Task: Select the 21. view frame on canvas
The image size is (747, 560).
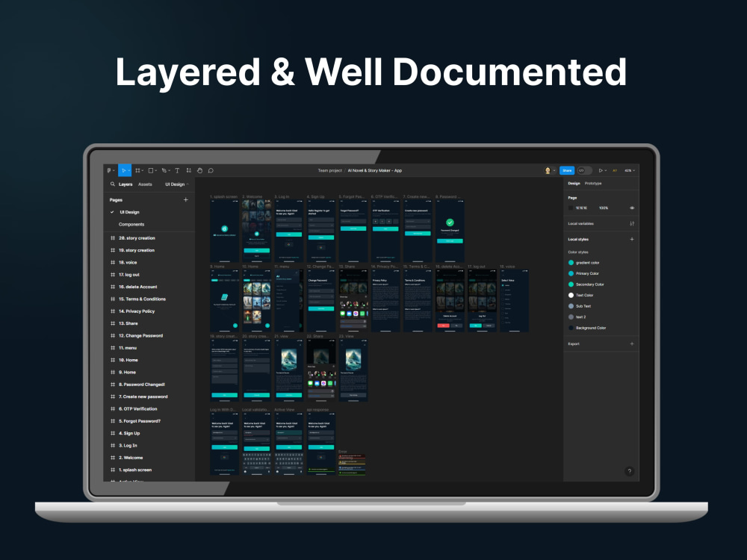Action: tap(288, 370)
